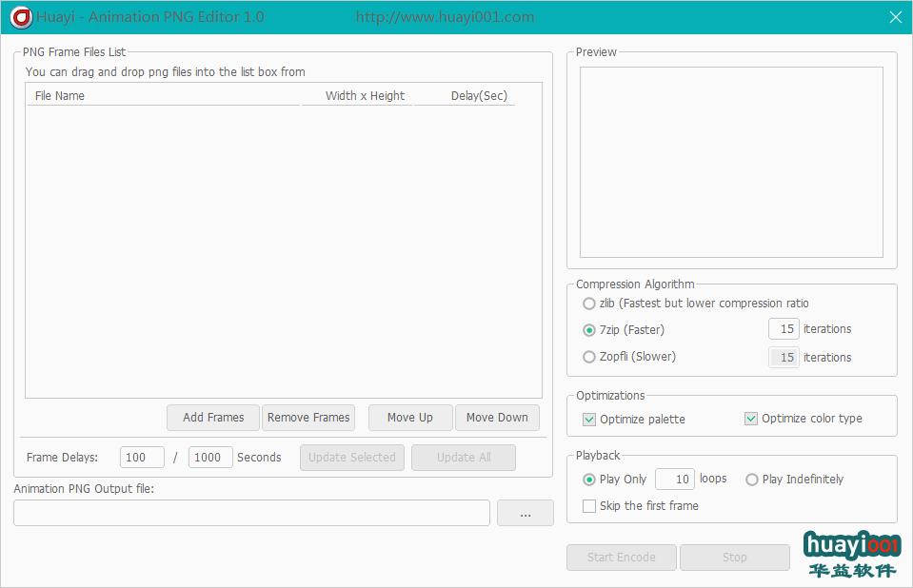The height and width of the screenshot is (588, 913).
Task: Click the Huayi app logo icon
Action: click(21, 17)
